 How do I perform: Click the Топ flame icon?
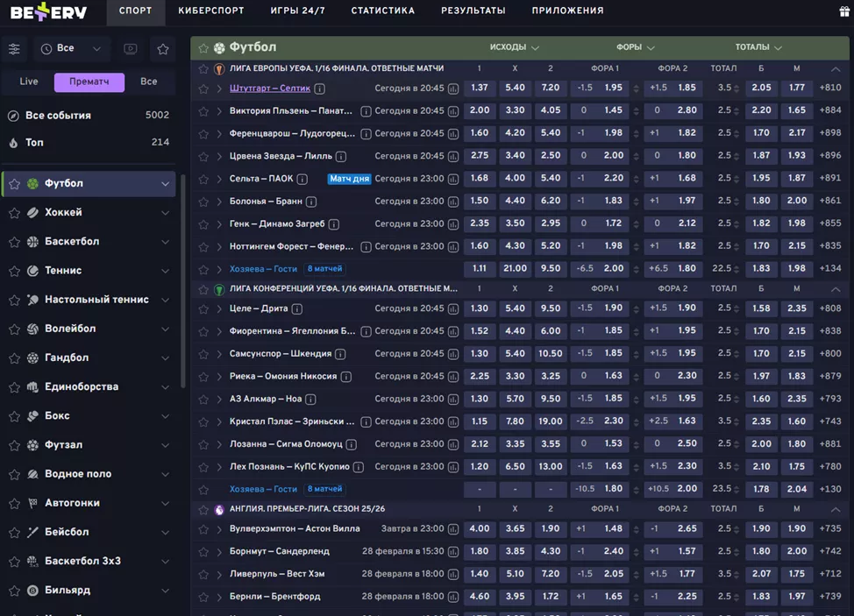click(13, 143)
